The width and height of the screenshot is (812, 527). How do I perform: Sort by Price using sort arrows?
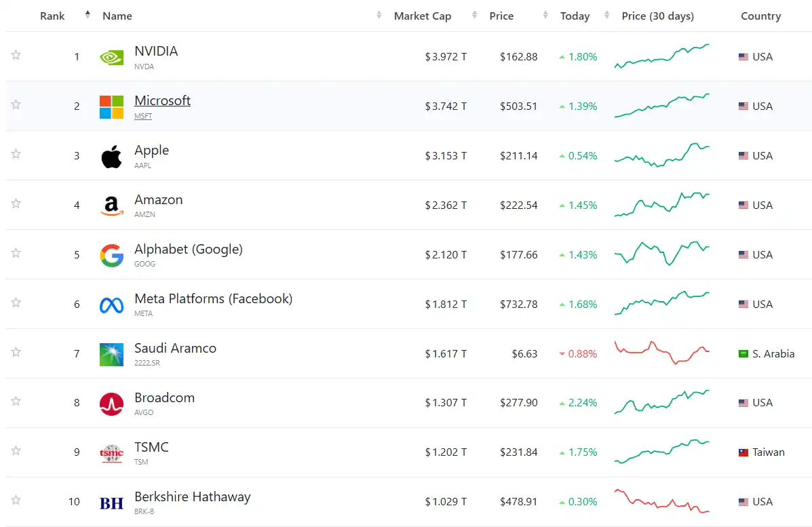point(545,15)
